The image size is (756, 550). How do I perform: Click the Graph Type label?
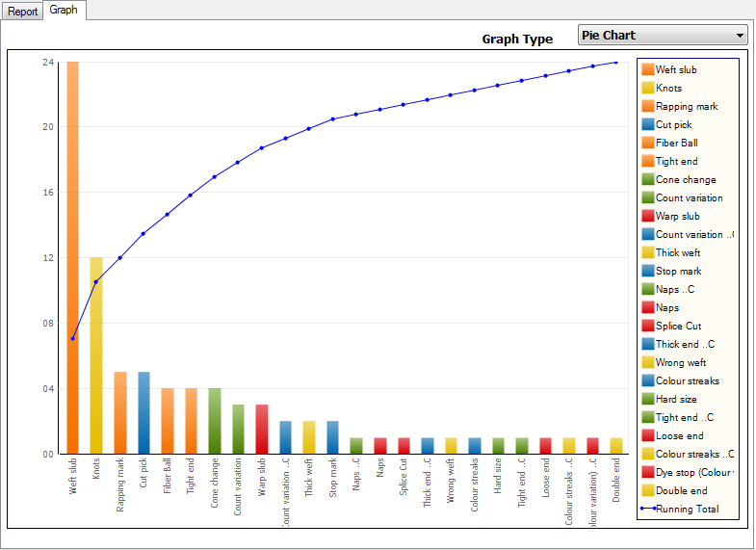(x=517, y=39)
